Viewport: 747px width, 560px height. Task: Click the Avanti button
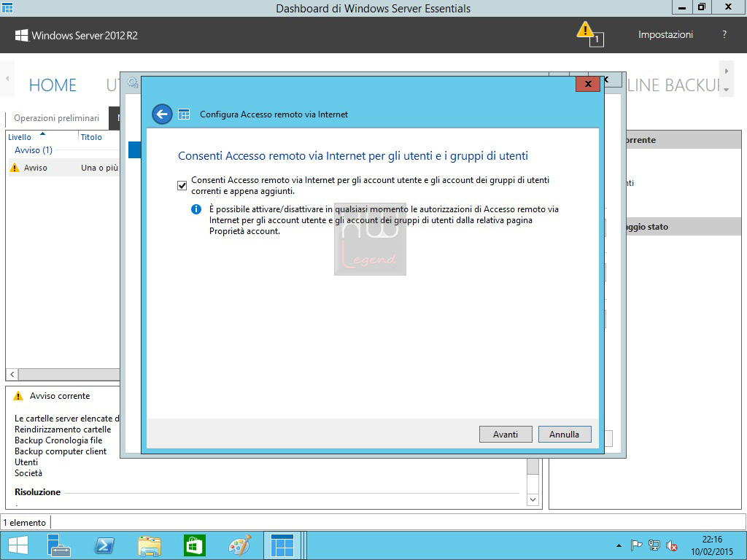click(506, 435)
